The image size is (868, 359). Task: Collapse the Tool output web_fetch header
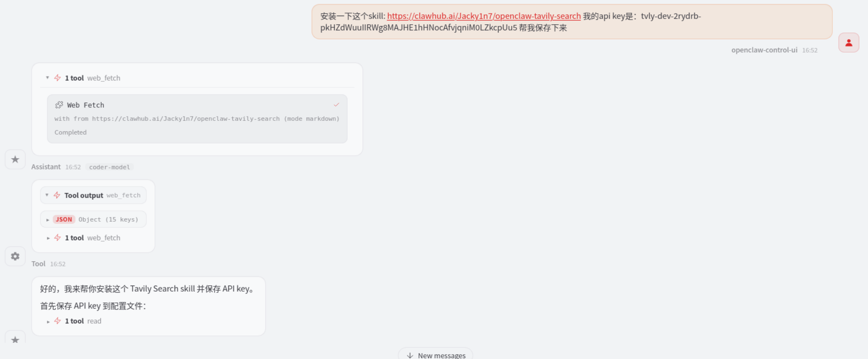pos(47,195)
